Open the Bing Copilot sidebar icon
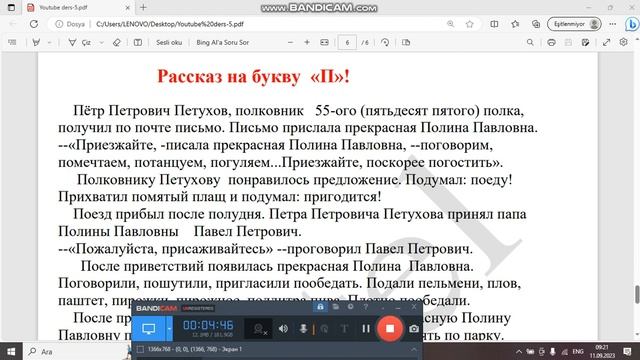Image resolution: width=640 pixels, height=360 pixels. click(x=632, y=24)
